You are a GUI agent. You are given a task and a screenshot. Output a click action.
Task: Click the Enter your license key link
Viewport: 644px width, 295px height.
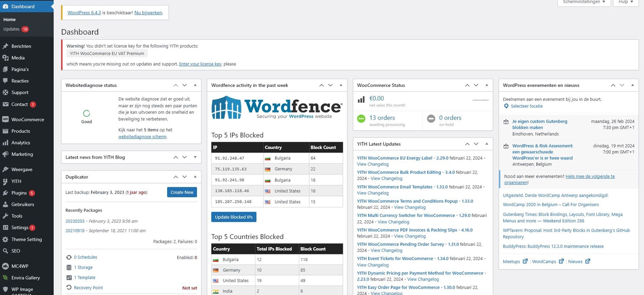tap(200, 64)
